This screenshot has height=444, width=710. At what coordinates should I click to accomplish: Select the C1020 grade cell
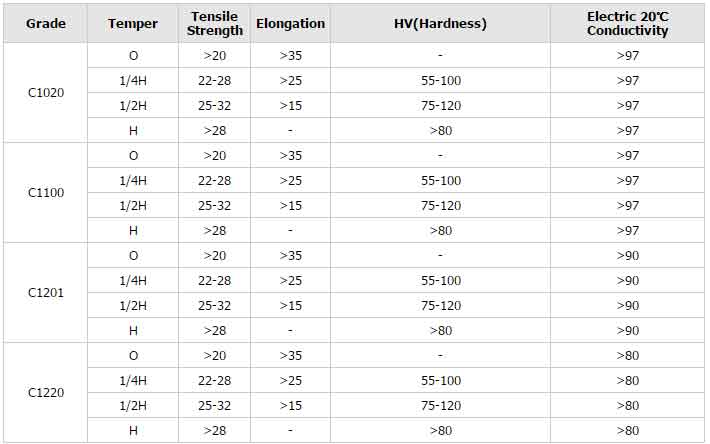pyautogui.click(x=46, y=93)
